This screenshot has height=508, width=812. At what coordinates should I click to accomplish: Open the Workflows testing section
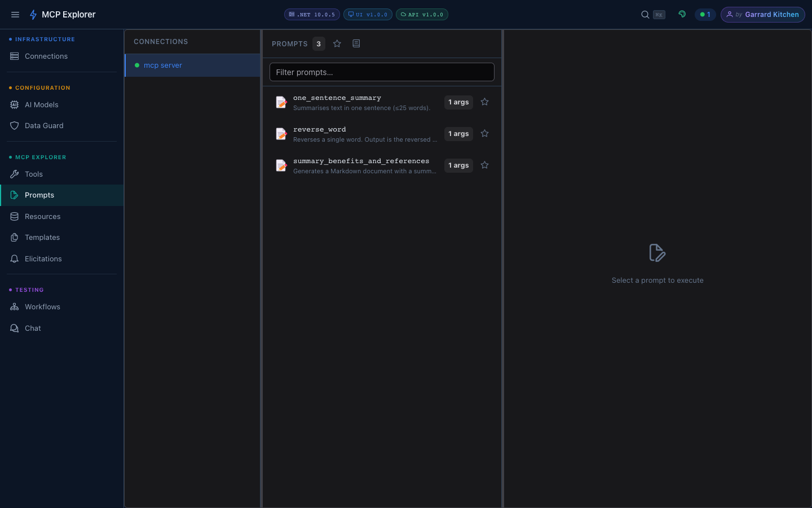tap(43, 306)
